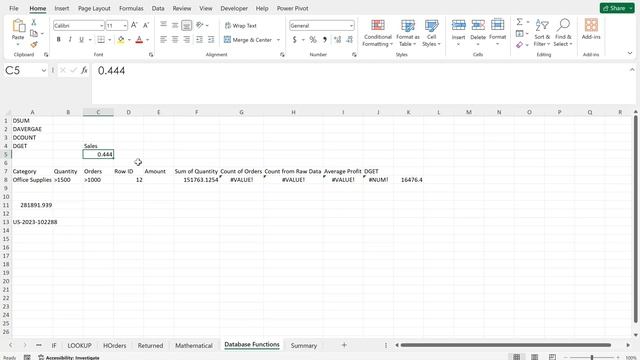This screenshot has width=640, height=360.
Task: Switch to Page Break Preview view
Action: point(552,357)
